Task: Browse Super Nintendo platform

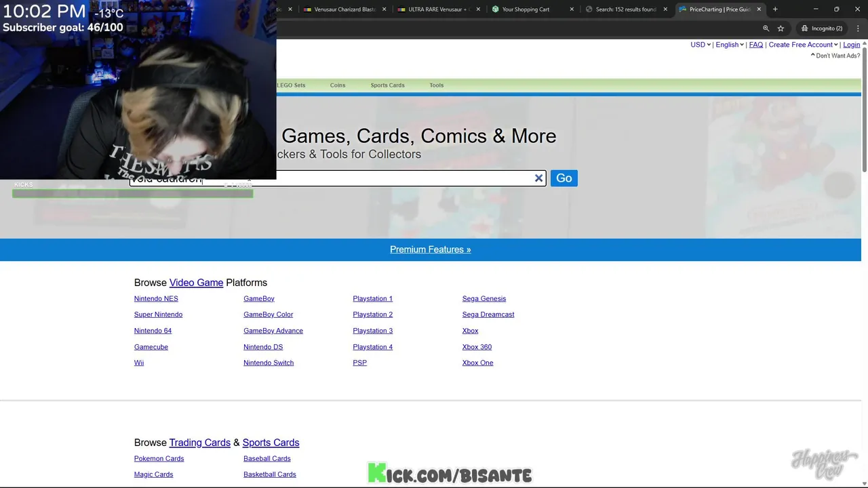Action: click(158, 314)
